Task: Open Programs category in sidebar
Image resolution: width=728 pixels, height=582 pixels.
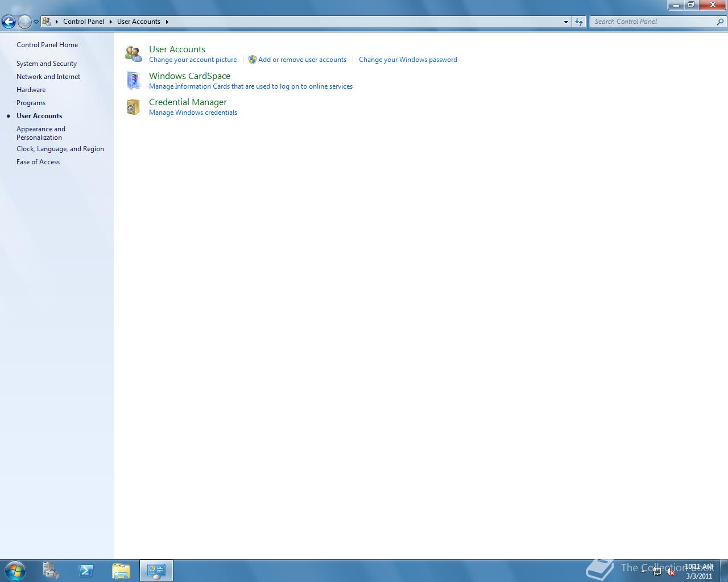Action: 31,103
